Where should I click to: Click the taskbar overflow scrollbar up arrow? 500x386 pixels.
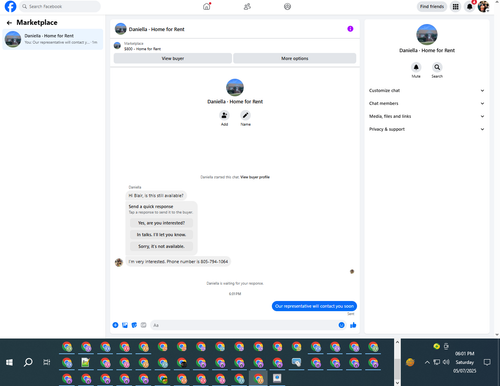(x=397, y=342)
